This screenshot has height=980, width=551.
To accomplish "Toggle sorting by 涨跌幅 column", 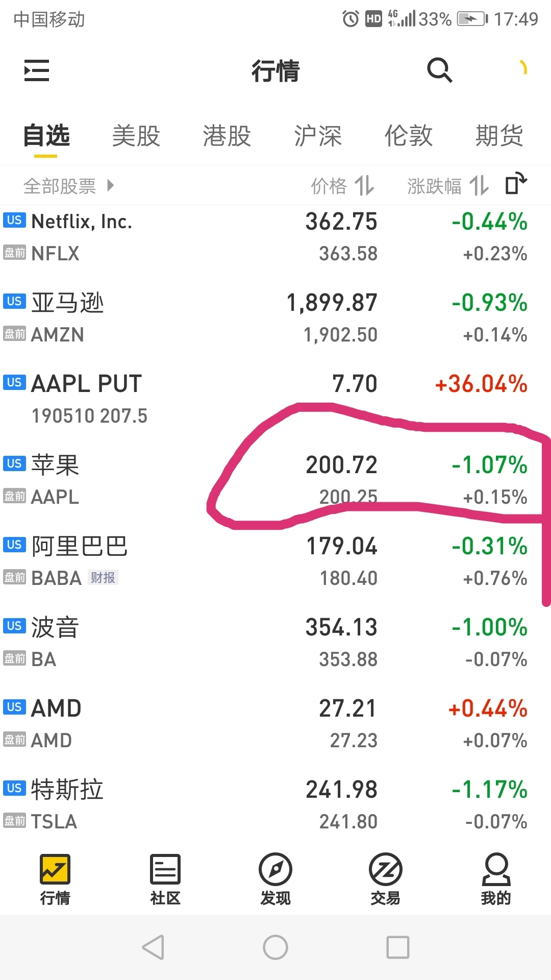I will 448,186.
